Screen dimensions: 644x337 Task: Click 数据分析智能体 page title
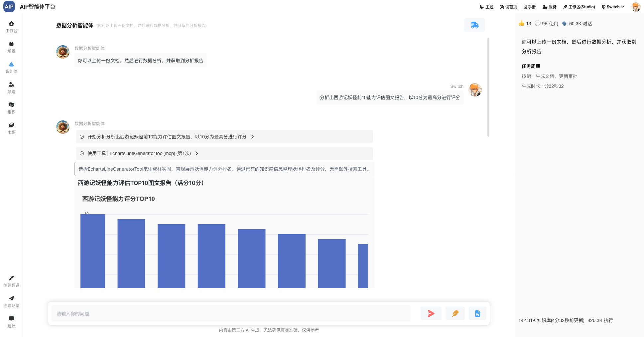pyautogui.click(x=75, y=25)
